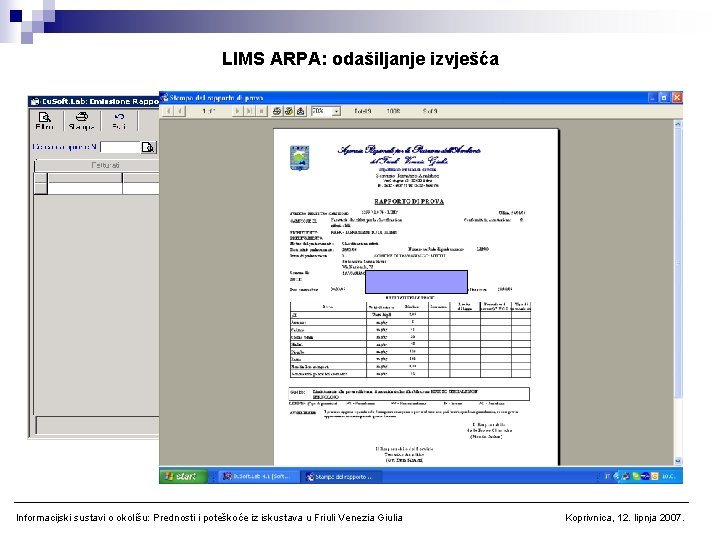Stop loading the report preview
Viewport: 720px width, 540px height.
click(261, 111)
